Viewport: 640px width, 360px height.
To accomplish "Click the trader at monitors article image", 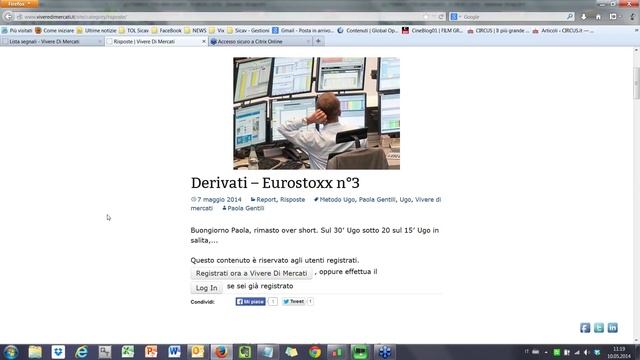I will [x=316, y=113].
